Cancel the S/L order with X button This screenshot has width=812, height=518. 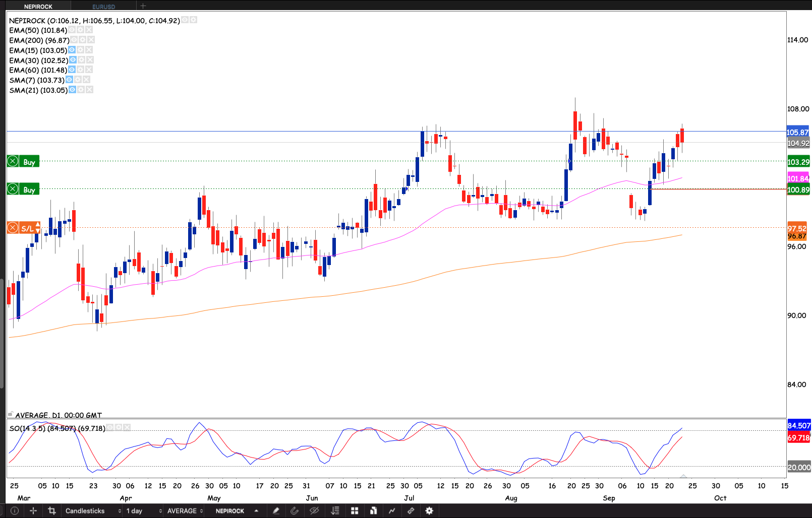[13, 228]
